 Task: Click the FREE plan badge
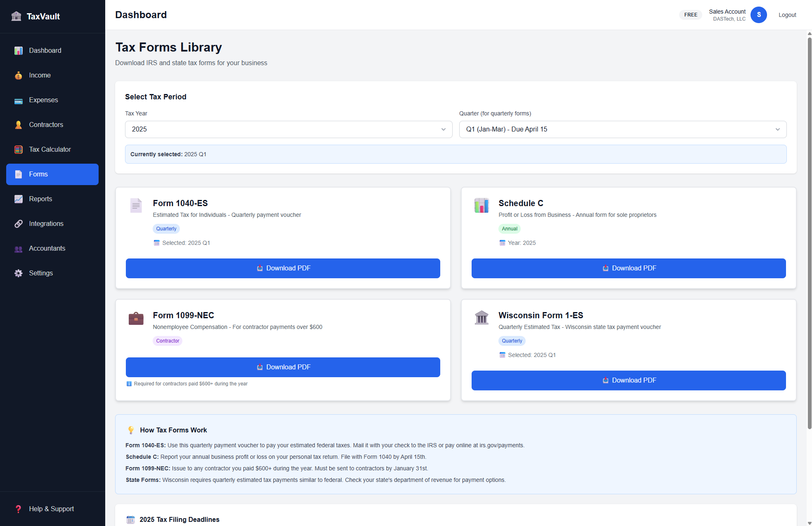[690, 15]
